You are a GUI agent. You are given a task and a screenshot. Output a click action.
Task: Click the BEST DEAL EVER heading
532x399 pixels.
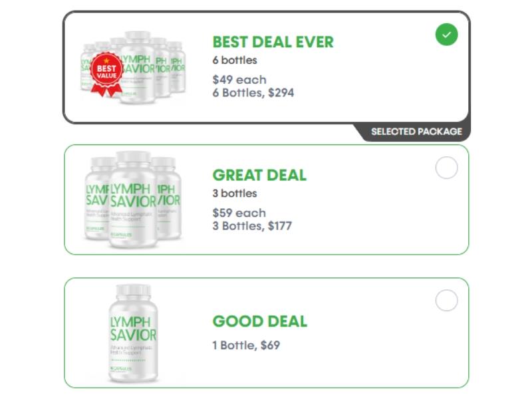coord(273,42)
